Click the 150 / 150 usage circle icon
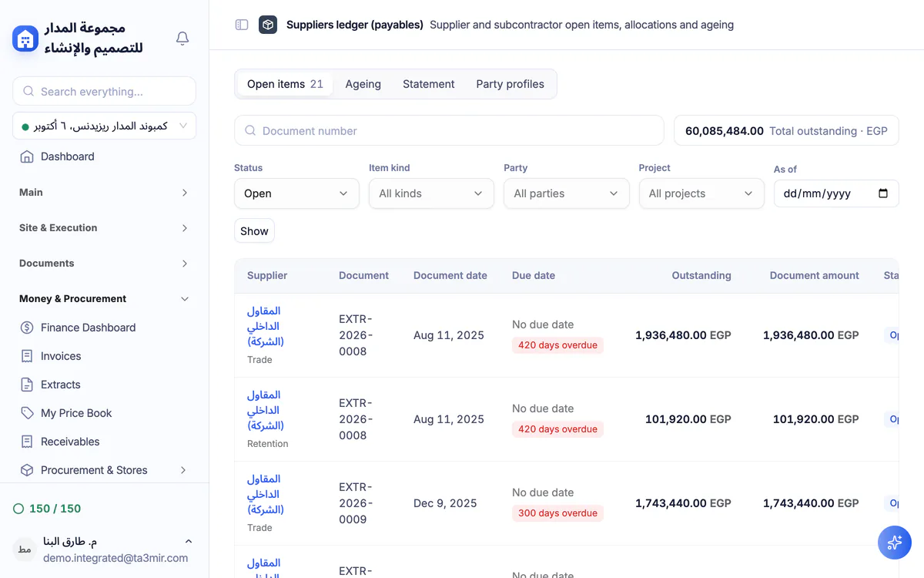 click(x=18, y=509)
